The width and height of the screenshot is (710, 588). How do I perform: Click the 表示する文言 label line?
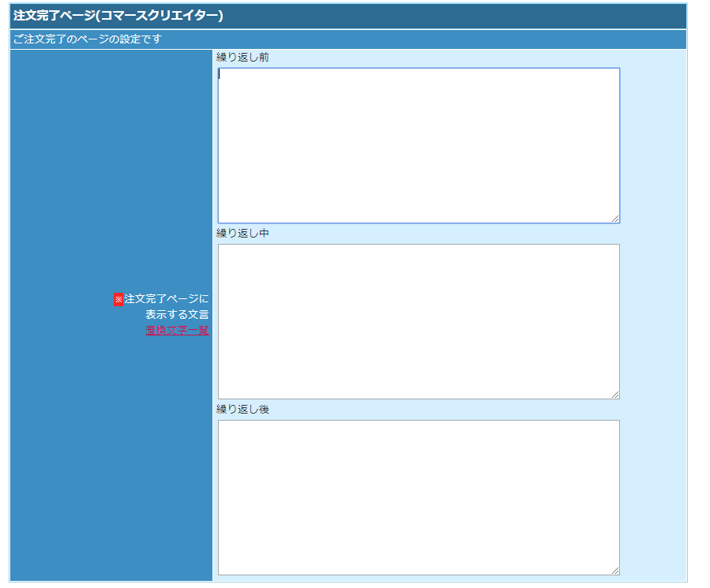point(177,314)
